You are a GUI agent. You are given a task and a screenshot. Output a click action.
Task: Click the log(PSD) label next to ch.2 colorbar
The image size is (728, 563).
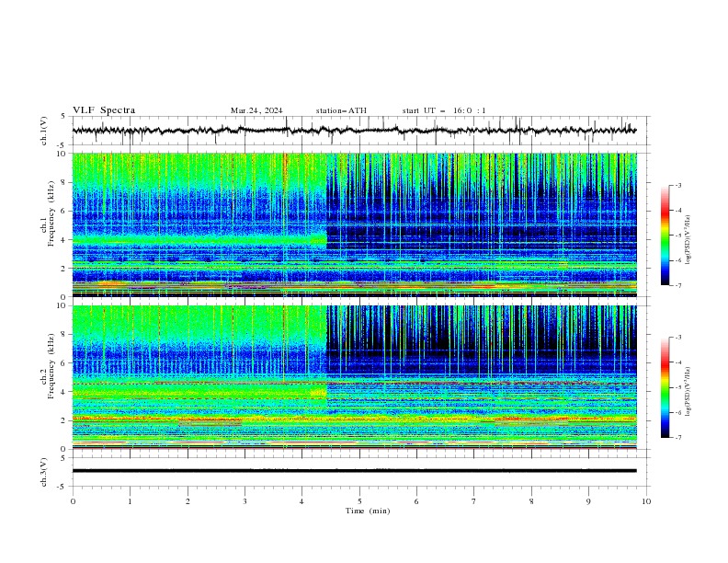click(688, 391)
